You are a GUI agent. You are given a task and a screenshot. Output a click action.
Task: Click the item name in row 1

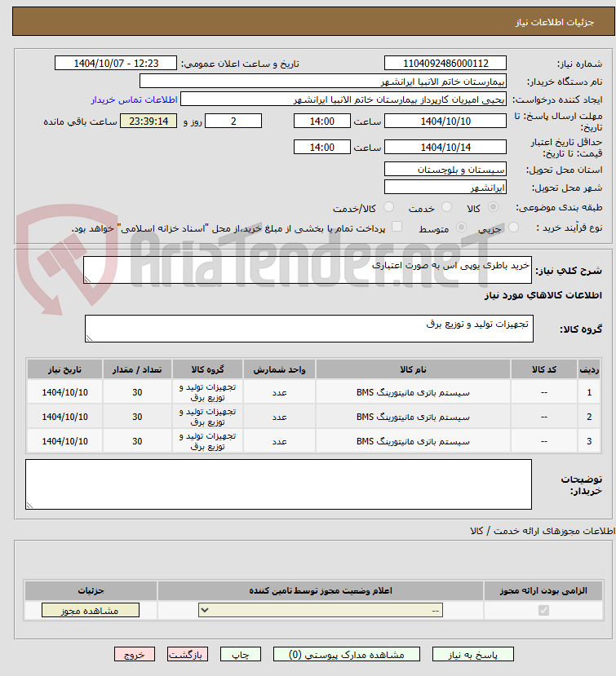pos(414,393)
